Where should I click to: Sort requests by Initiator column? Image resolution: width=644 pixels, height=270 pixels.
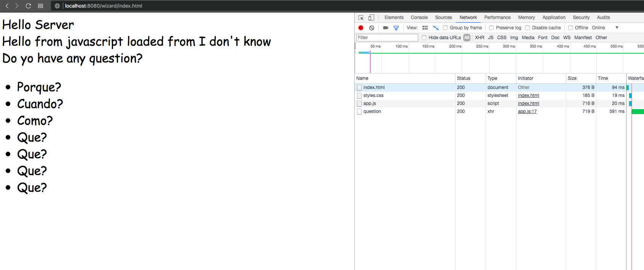tap(541, 78)
